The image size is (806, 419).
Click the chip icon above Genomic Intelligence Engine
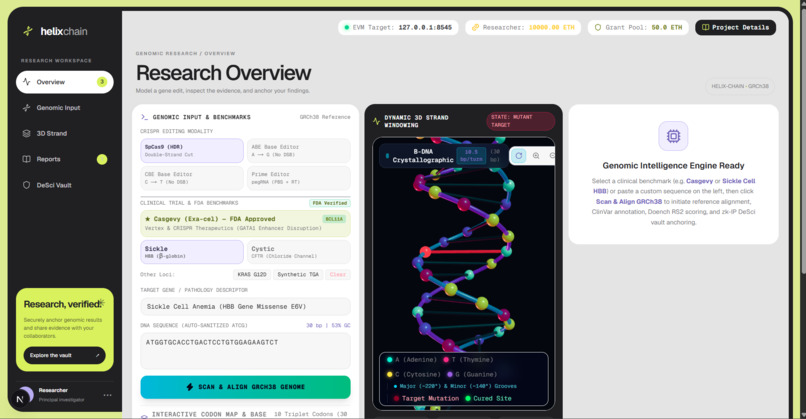click(673, 136)
